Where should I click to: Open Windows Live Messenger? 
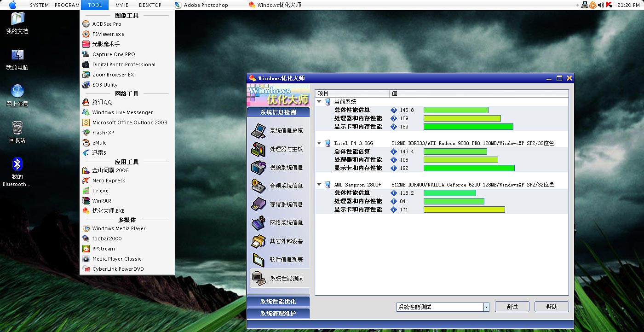tap(127, 112)
